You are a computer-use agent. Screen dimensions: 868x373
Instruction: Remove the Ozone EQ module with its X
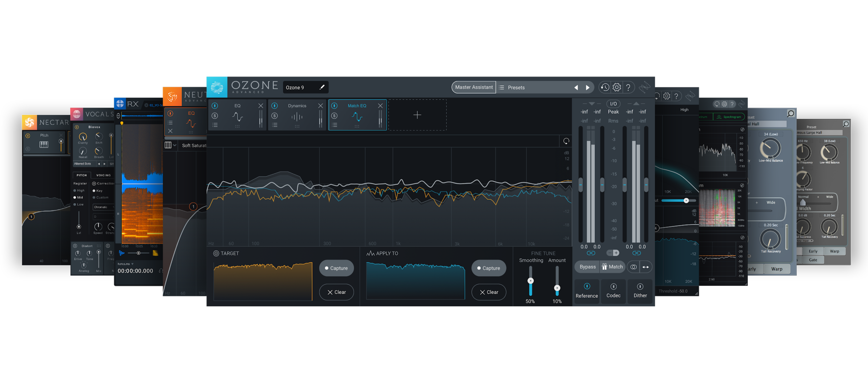click(x=260, y=106)
